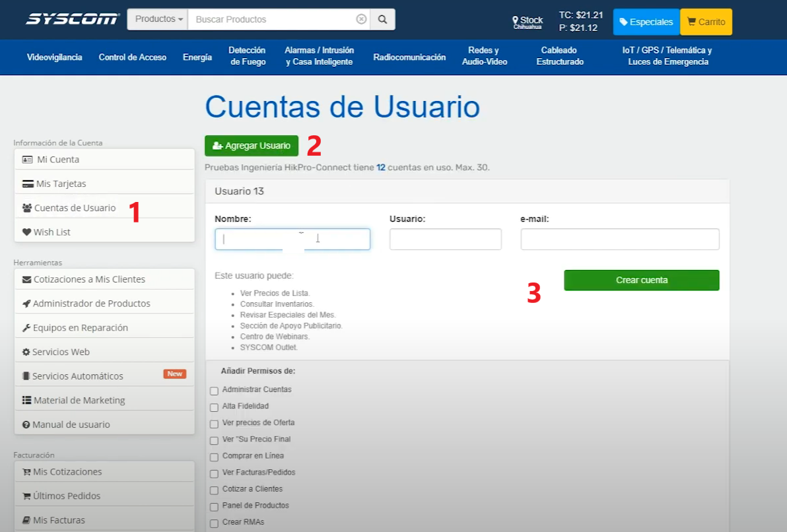Viewport: 787px width, 532px height.
Task: Open Equipos en Reparación wrench item
Action: pos(104,328)
